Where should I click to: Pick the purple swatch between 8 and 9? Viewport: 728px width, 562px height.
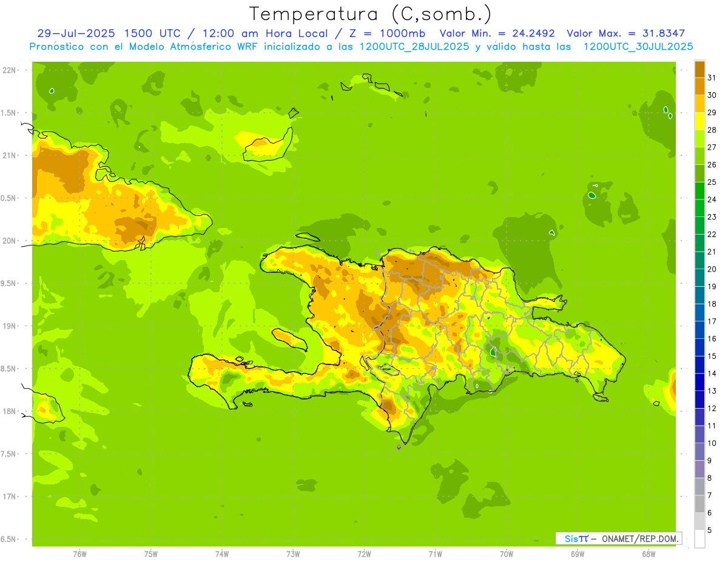tap(699, 469)
